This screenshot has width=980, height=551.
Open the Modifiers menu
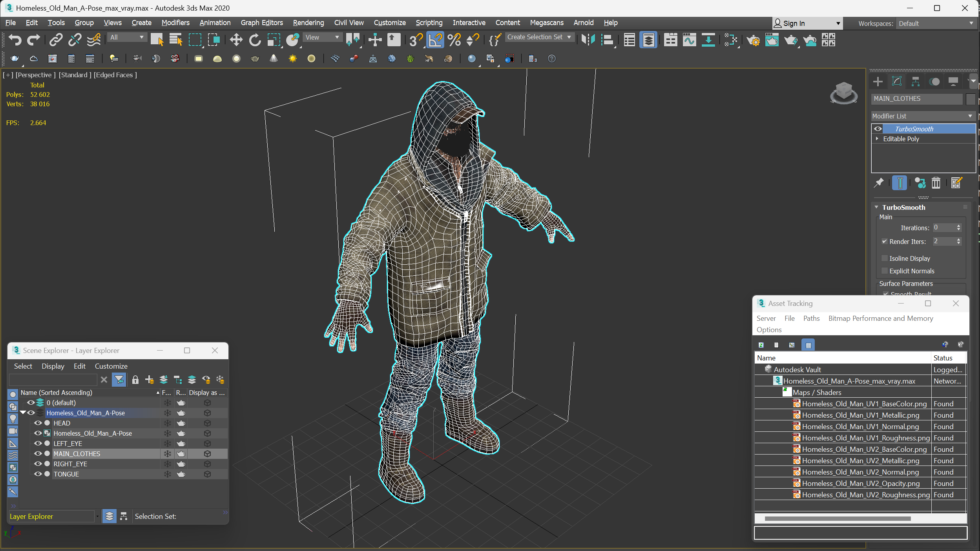(175, 23)
